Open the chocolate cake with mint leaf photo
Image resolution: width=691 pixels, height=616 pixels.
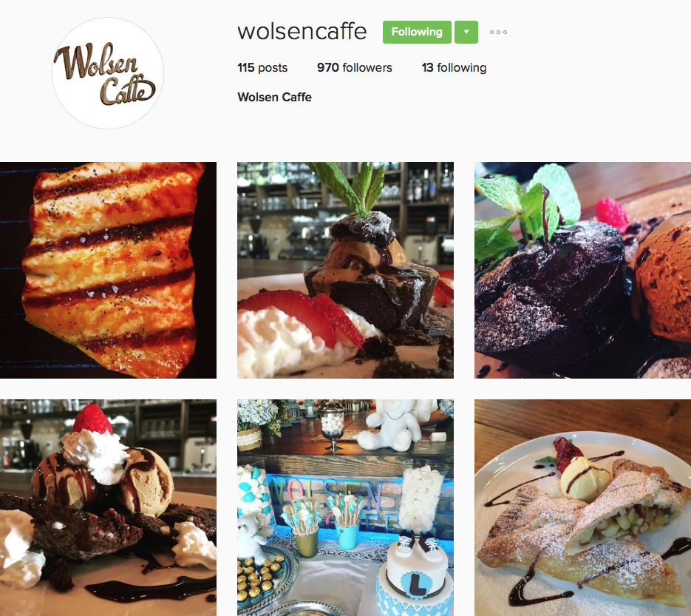click(x=345, y=270)
